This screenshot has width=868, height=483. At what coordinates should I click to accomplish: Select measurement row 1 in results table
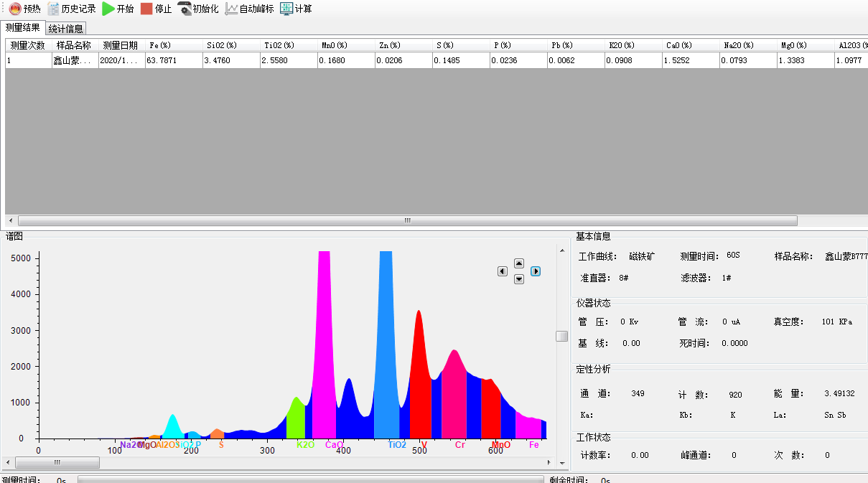click(27, 61)
